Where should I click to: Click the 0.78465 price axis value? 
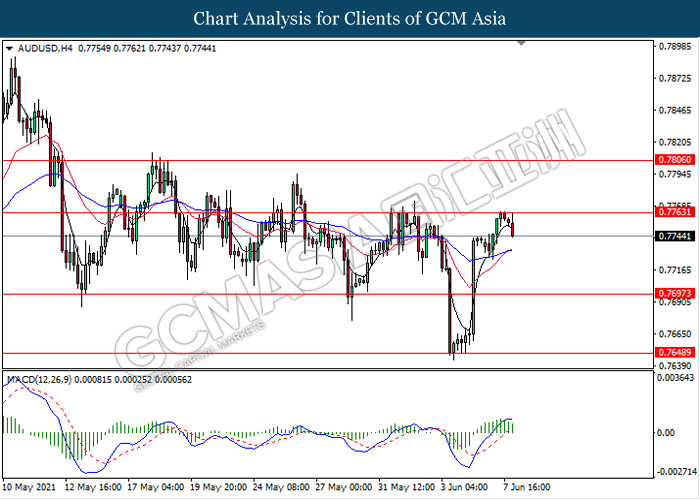pyautogui.click(x=675, y=110)
